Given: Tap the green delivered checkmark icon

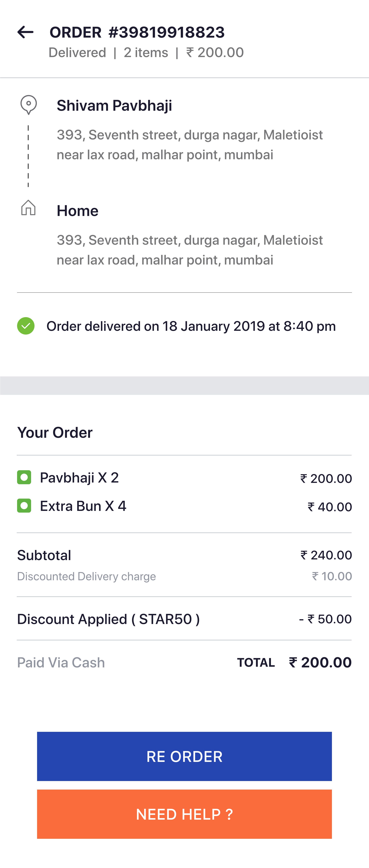Looking at the screenshot, I should (x=26, y=326).
